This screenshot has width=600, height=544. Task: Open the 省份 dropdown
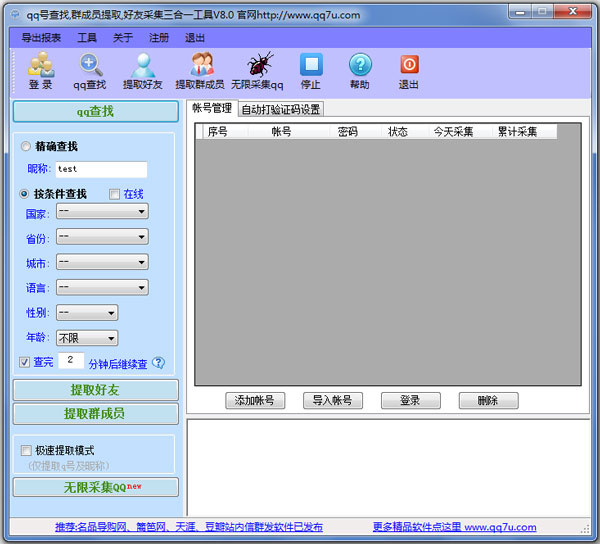(102, 236)
